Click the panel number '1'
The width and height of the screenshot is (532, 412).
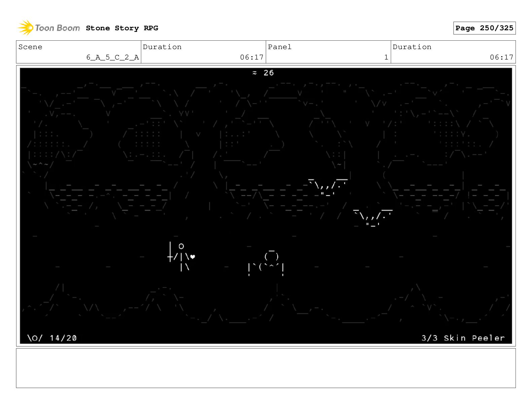[386, 57]
